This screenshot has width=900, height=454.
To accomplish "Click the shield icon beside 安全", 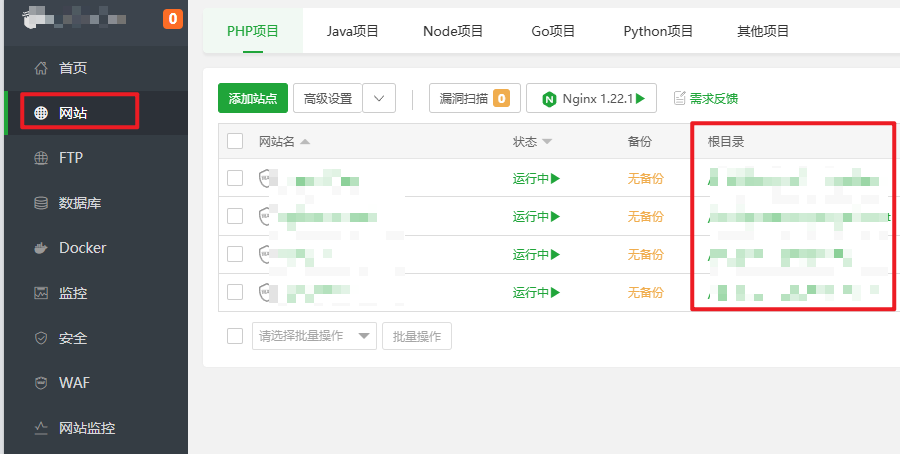I will coord(41,338).
